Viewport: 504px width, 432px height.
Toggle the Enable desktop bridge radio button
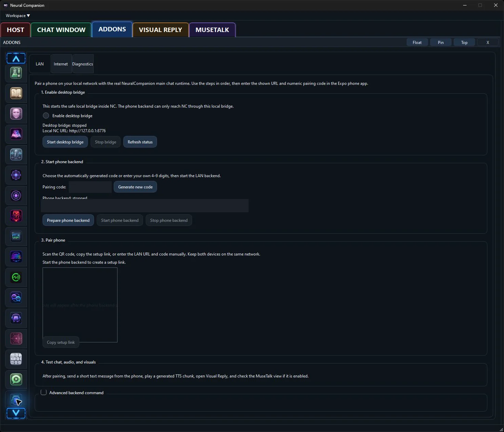46,115
